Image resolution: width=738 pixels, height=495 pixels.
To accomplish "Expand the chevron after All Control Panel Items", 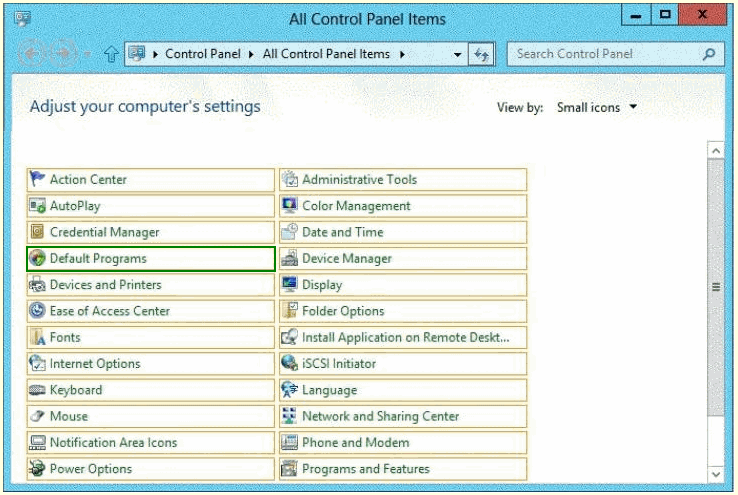I will coord(402,55).
